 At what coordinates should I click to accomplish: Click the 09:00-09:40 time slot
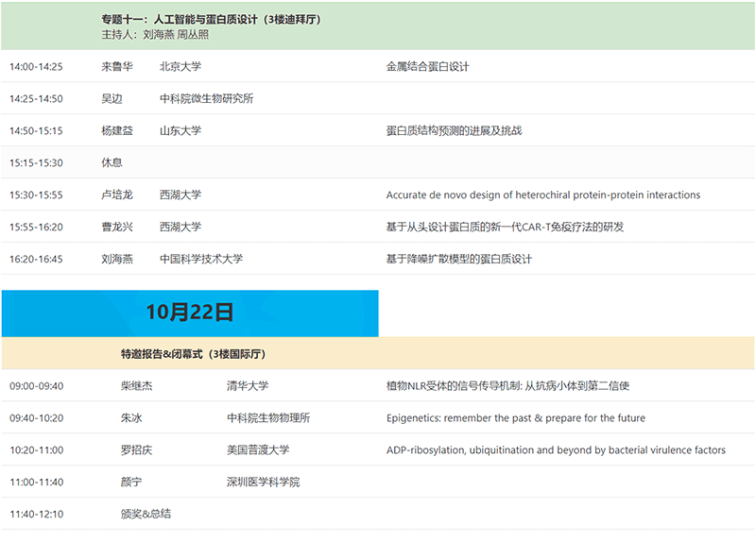pyautogui.click(x=37, y=386)
